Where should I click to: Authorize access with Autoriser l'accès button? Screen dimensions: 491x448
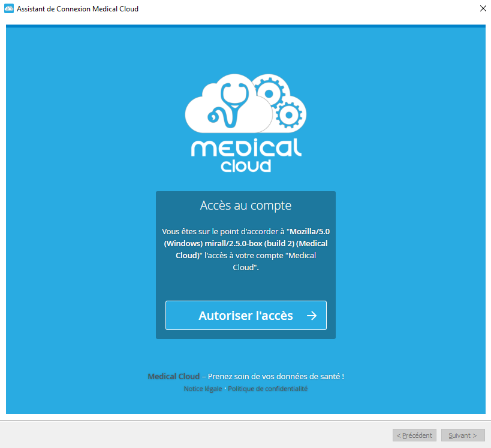pyautogui.click(x=246, y=316)
